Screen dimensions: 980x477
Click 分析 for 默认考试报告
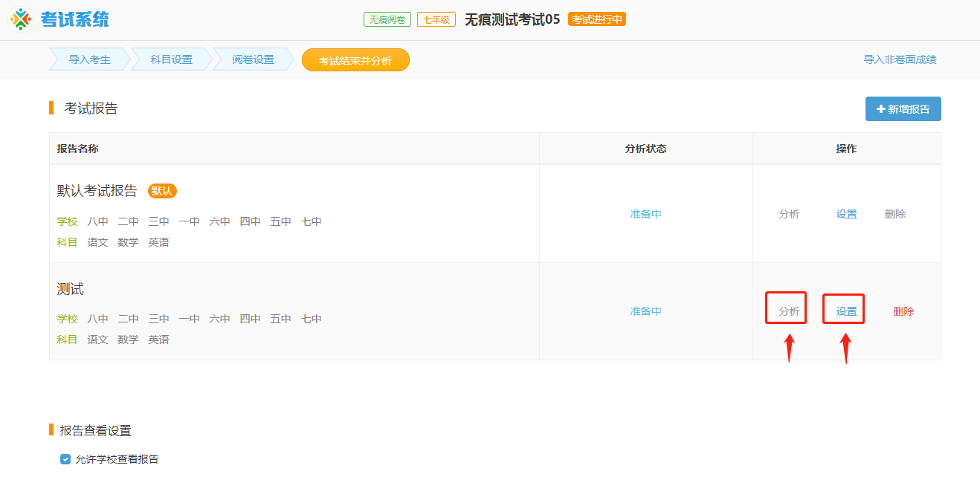pyautogui.click(x=790, y=214)
